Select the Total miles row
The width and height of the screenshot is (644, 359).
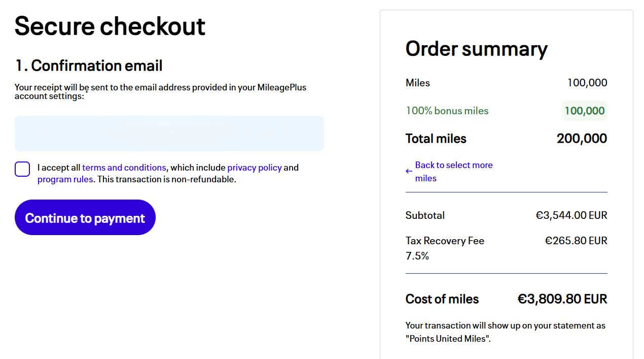pyautogui.click(x=436, y=138)
